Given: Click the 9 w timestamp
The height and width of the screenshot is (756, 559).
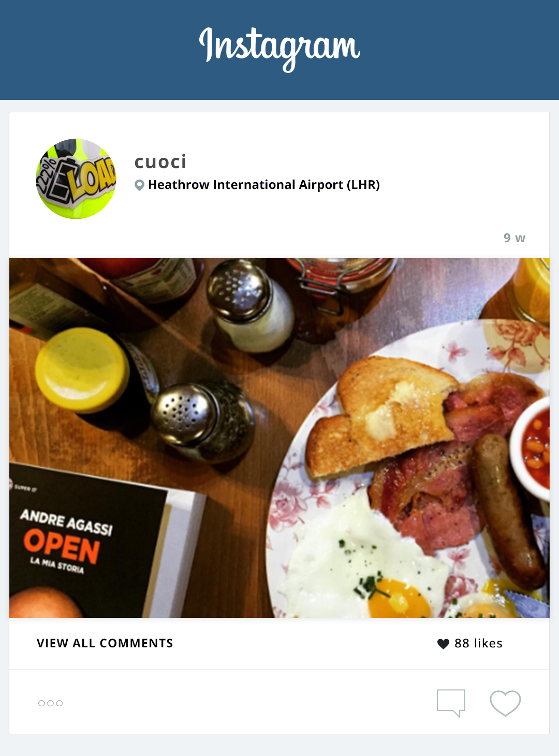Looking at the screenshot, I should 514,238.
